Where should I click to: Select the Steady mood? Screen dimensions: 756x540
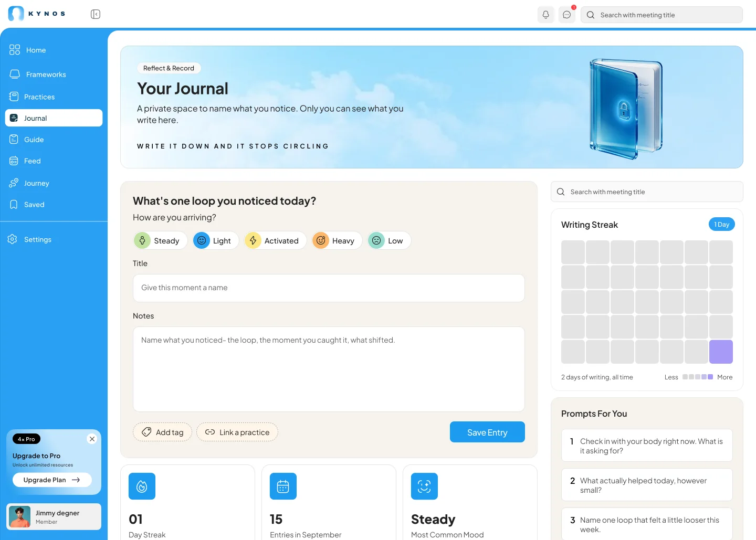(160, 240)
